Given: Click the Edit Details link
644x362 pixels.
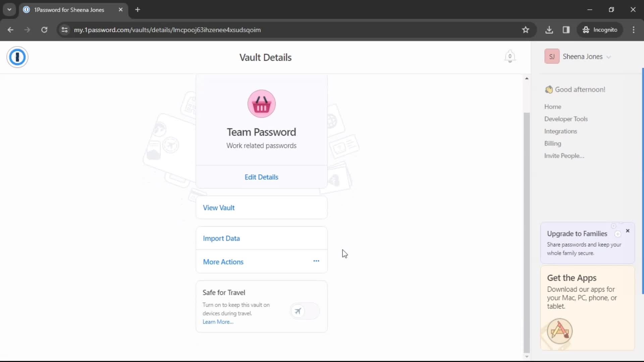Looking at the screenshot, I should 261,177.
